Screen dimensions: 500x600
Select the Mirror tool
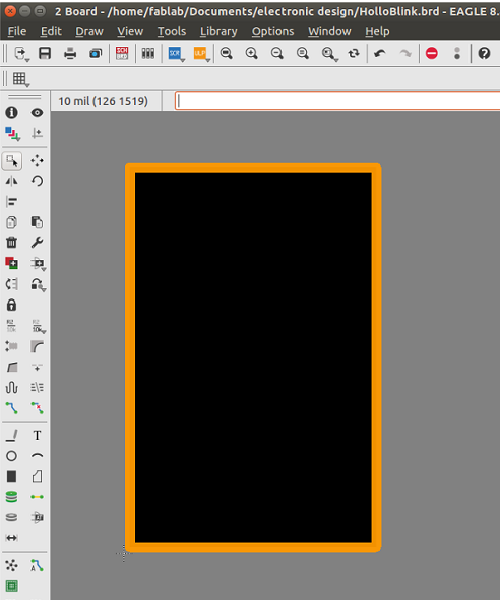[x=11, y=181]
